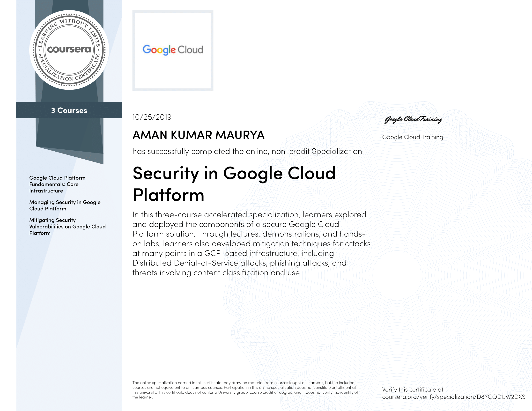Click the certificate date 10/25/2019
532x411 pixels.
tap(152, 117)
